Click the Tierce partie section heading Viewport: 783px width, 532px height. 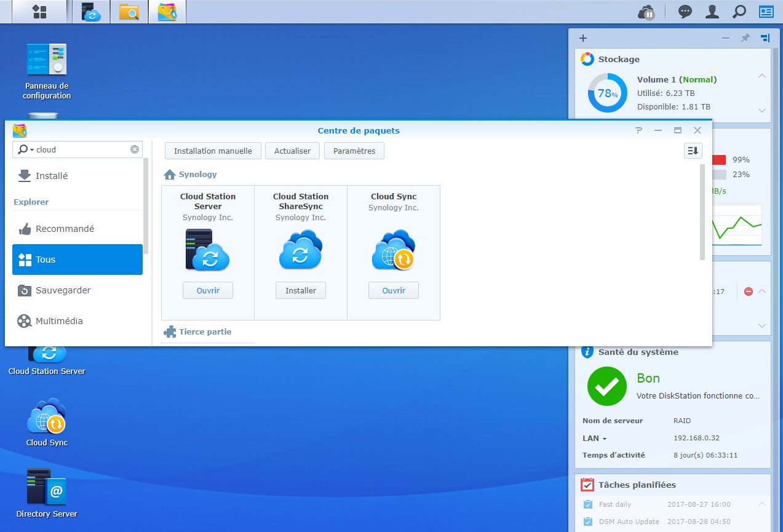205,332
